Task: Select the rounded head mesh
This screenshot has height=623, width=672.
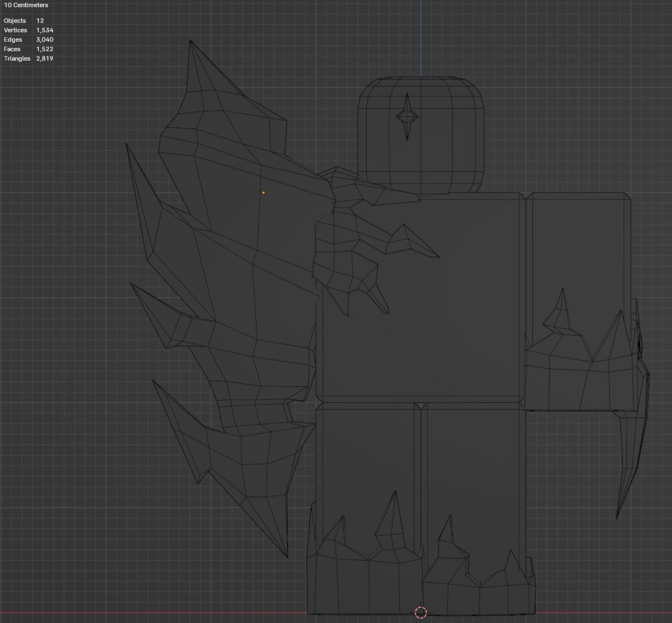Action: (421, 134)
